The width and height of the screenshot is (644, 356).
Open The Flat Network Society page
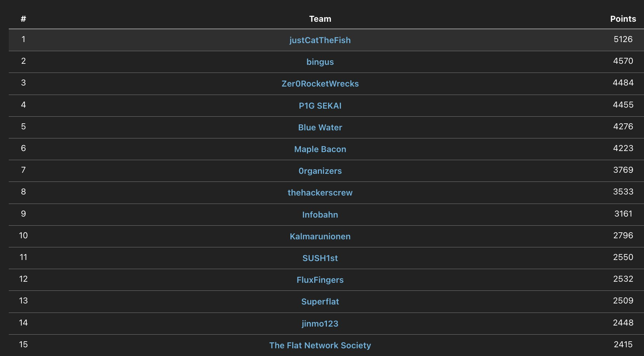(320, 345)
